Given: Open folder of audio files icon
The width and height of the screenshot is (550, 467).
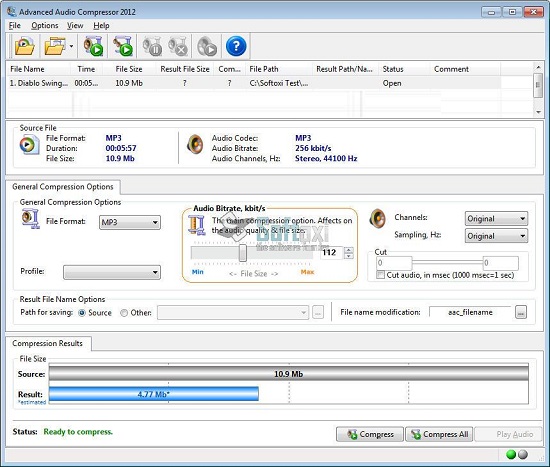Looking at the screenshot, I should coord(55,46).
